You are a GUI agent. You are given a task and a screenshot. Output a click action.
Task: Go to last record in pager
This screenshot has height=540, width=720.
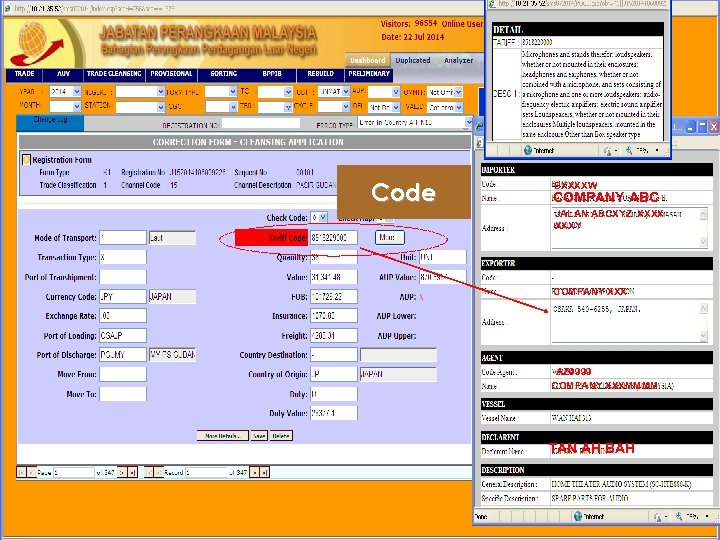tap(264, 472)
